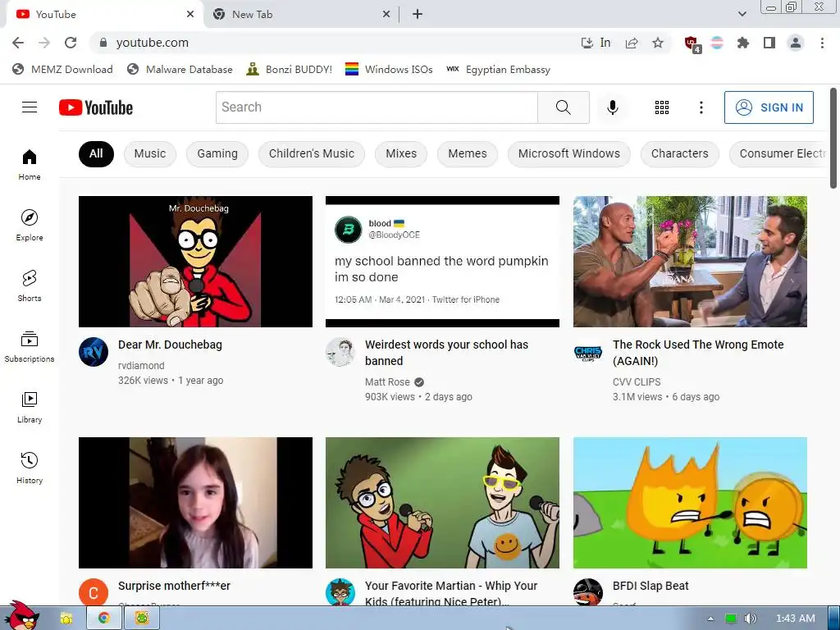
Task: Show hidden system tray icons
Action: (x=710, y=619)
